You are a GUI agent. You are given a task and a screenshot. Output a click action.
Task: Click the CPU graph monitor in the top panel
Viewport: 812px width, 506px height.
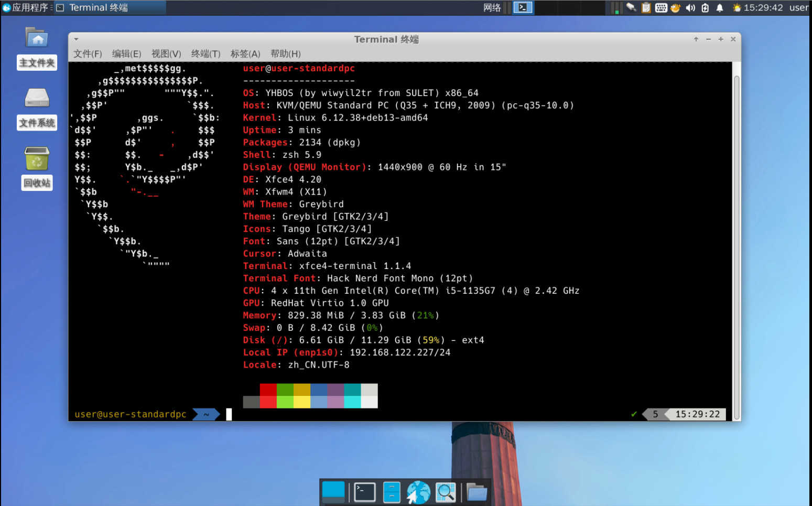click(x=616, y=7)
